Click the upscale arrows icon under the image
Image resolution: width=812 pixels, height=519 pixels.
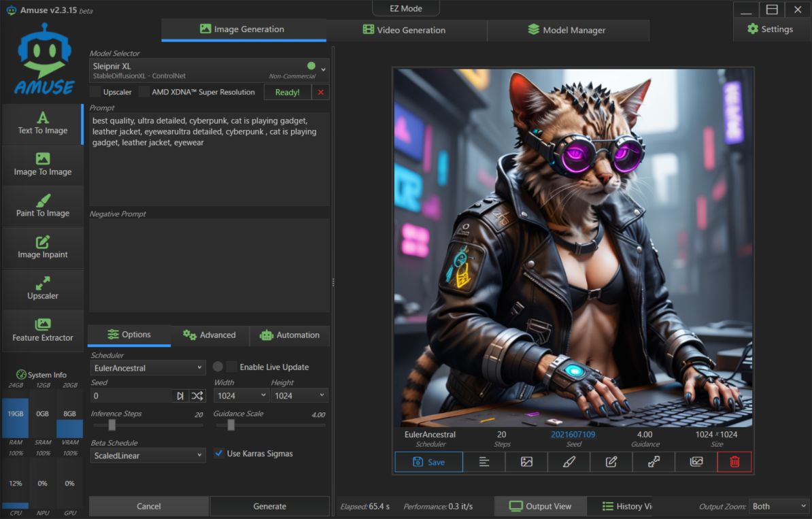[x=654, y=462]
